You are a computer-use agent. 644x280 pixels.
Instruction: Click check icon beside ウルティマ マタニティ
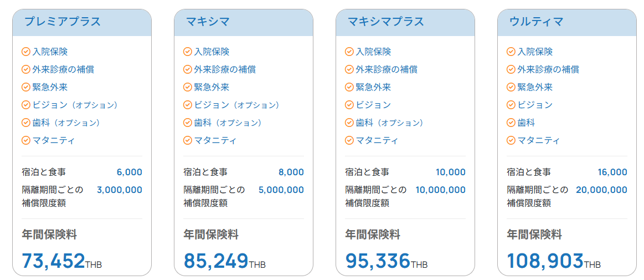(x=511, y=140)
